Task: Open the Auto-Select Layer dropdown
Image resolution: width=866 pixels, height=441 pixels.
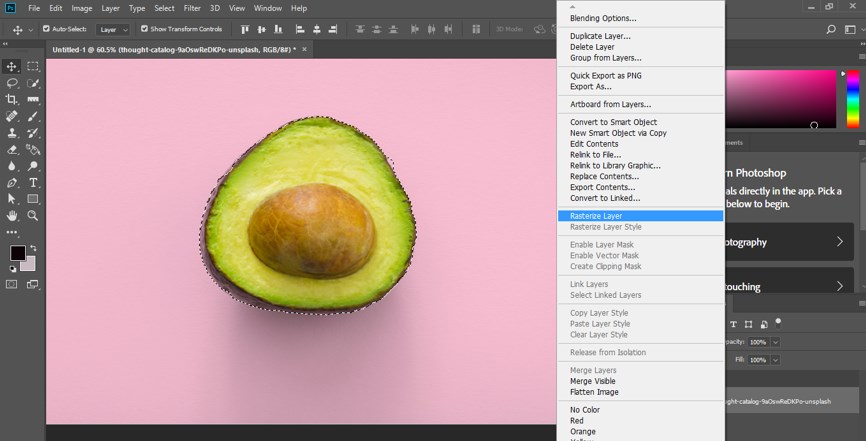Action: click(113, 29)
